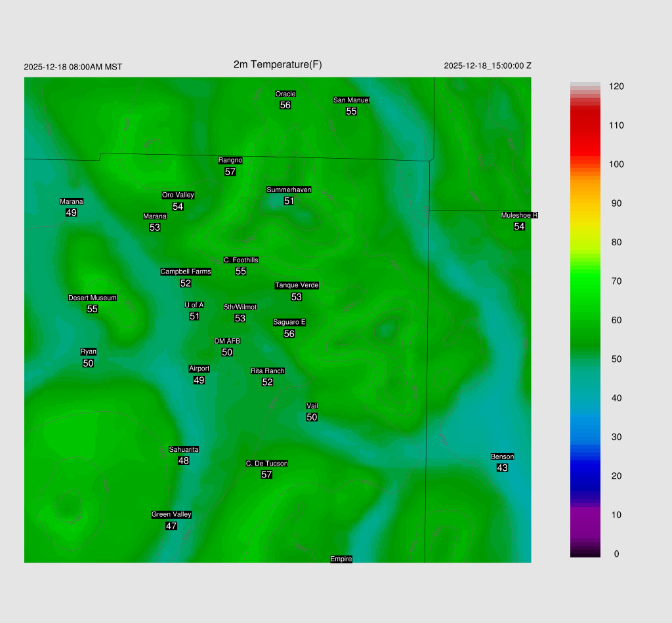Click the Airport station label
This screenshot has width=672, height=623.
[x=199, y=369]
